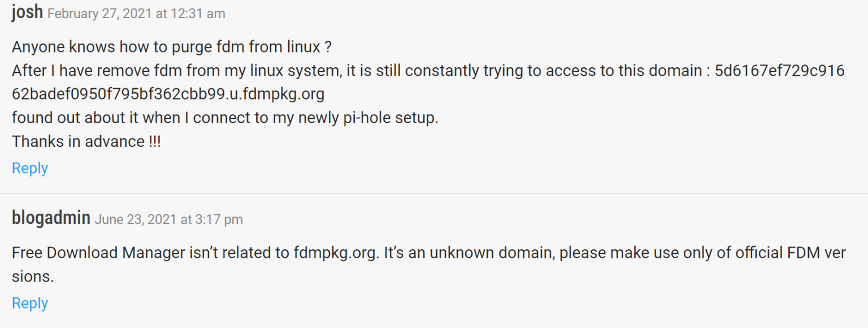The image size is (868, 329).
Task: Click the Reply link under blogadmin's comment
Action: (x=29, y=303)
